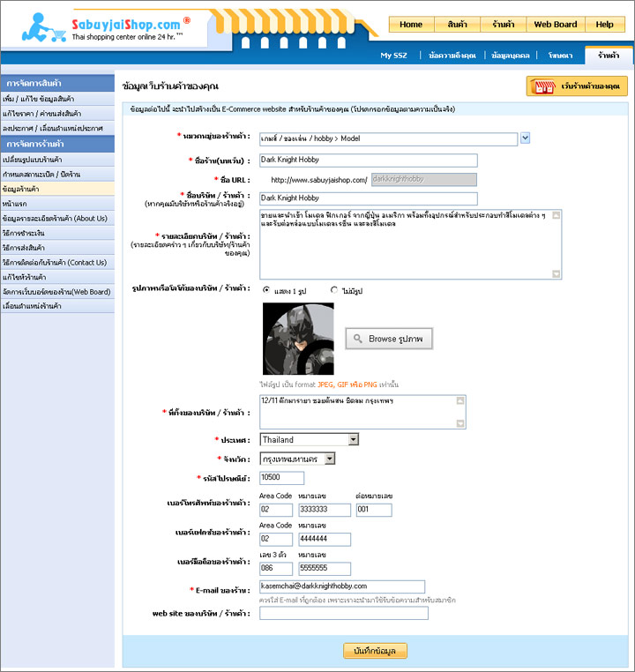Open the ร้านค้า top menu button beside Web Board
Viewport: 635px width, 672px height.
pyautogui.click(x=504, y=25)
